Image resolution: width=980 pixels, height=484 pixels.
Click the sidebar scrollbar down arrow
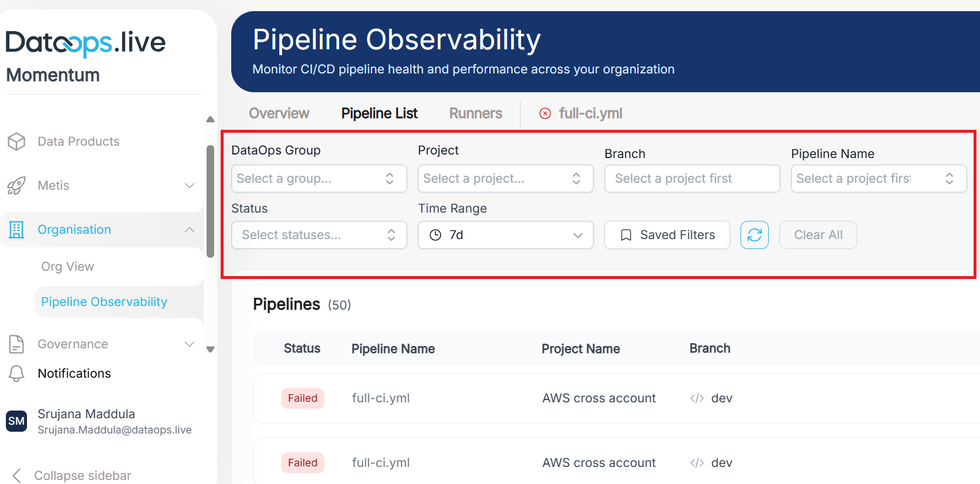pyautogui.click(x=210, y=349)
